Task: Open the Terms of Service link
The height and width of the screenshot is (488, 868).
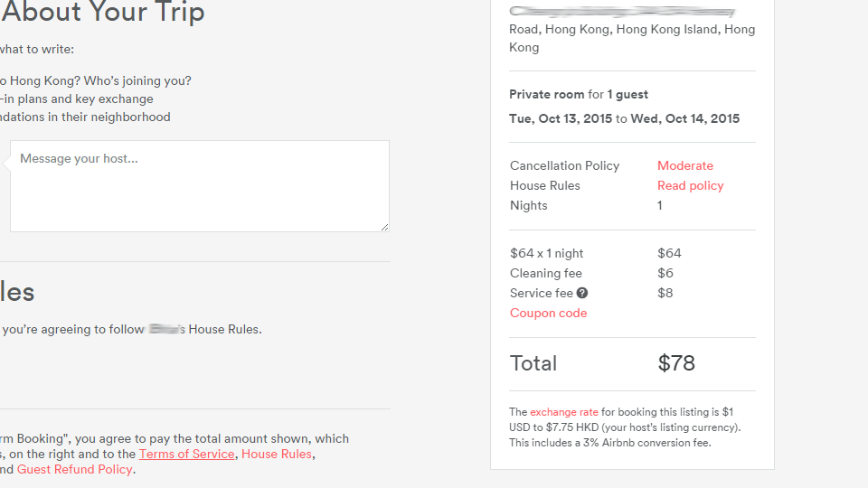Action: [186, 455]
